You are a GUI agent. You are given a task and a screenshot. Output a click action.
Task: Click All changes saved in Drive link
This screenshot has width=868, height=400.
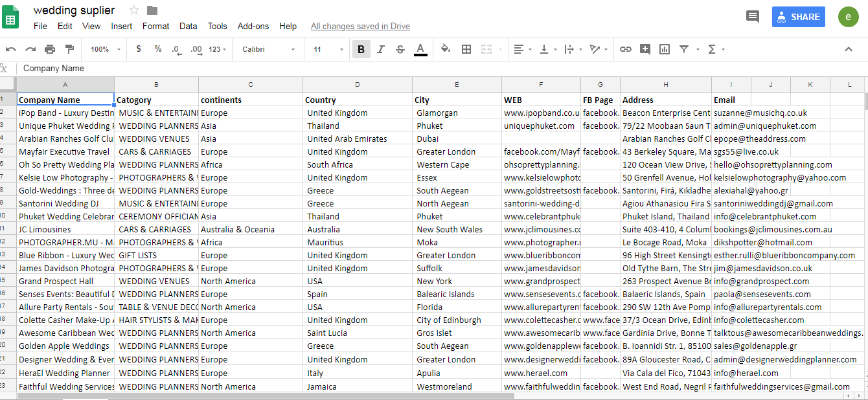click(x=360, y=27)
